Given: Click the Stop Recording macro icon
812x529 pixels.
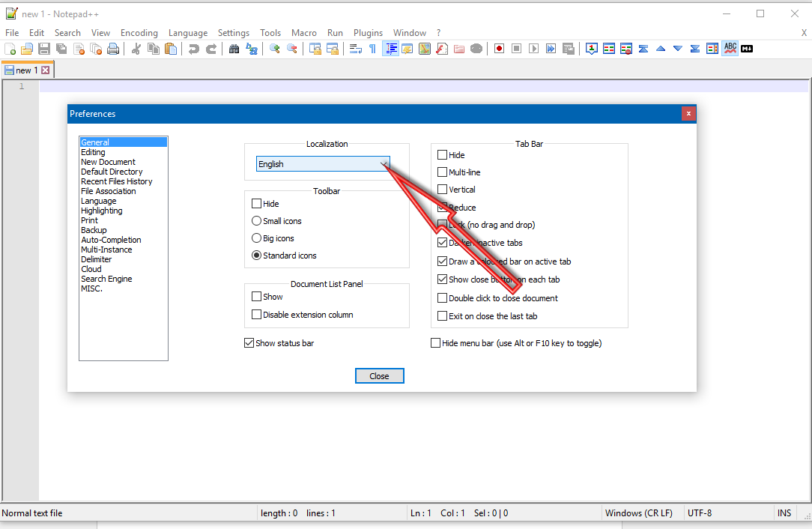Looking at the screenshot, I should (516, 49).
